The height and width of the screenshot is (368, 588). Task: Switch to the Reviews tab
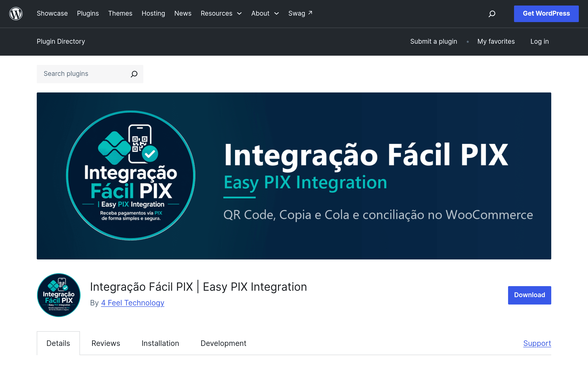click(106, 343)
